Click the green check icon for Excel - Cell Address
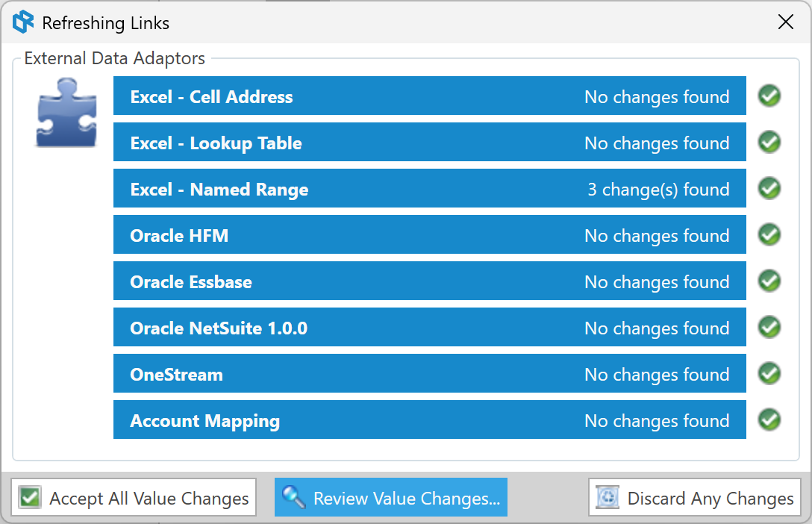The width and height of the screenshot is (812, 524). (769, 96)
